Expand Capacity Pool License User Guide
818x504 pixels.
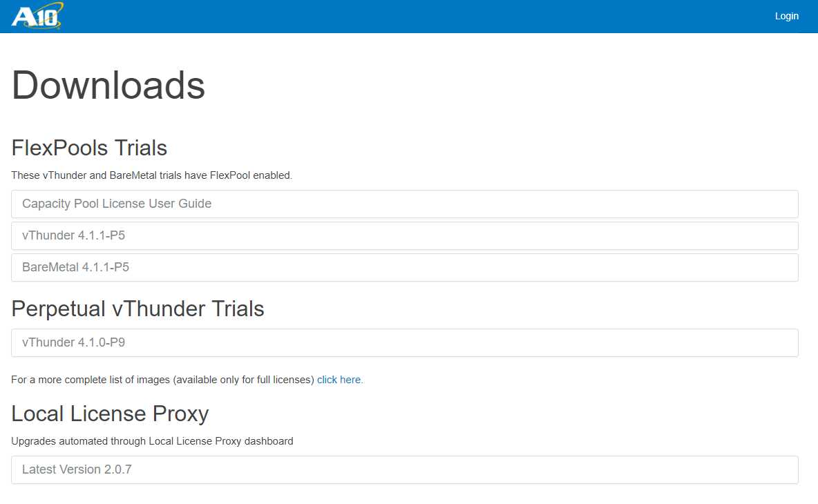405,204
